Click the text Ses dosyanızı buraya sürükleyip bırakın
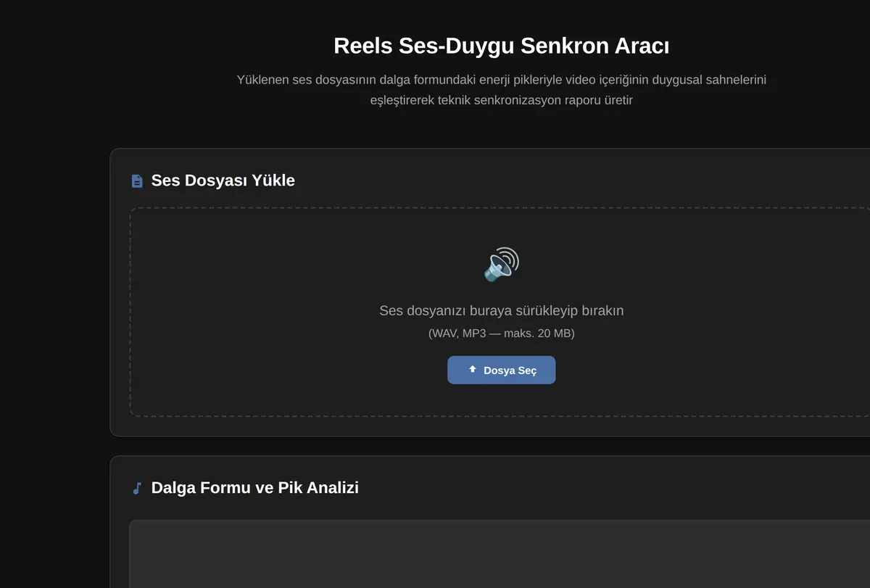The image size is (870, 588). (501, 310)
